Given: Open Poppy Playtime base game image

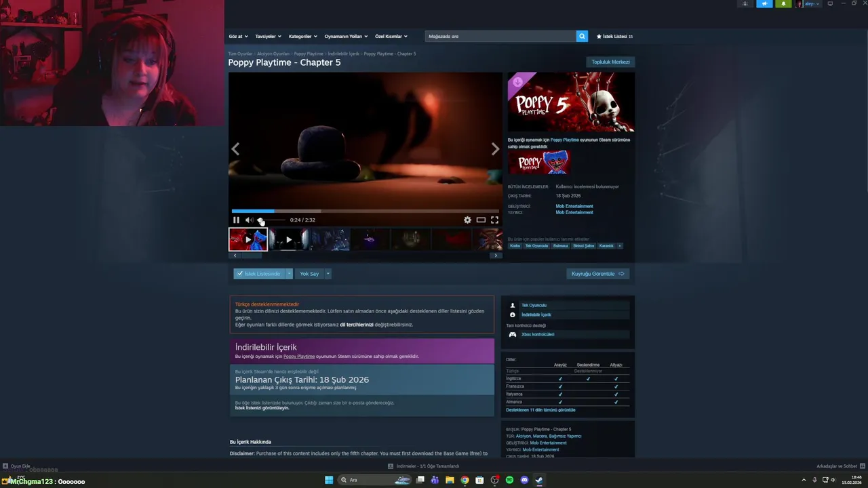Looking at the screenshot, I should click(539, 163).
